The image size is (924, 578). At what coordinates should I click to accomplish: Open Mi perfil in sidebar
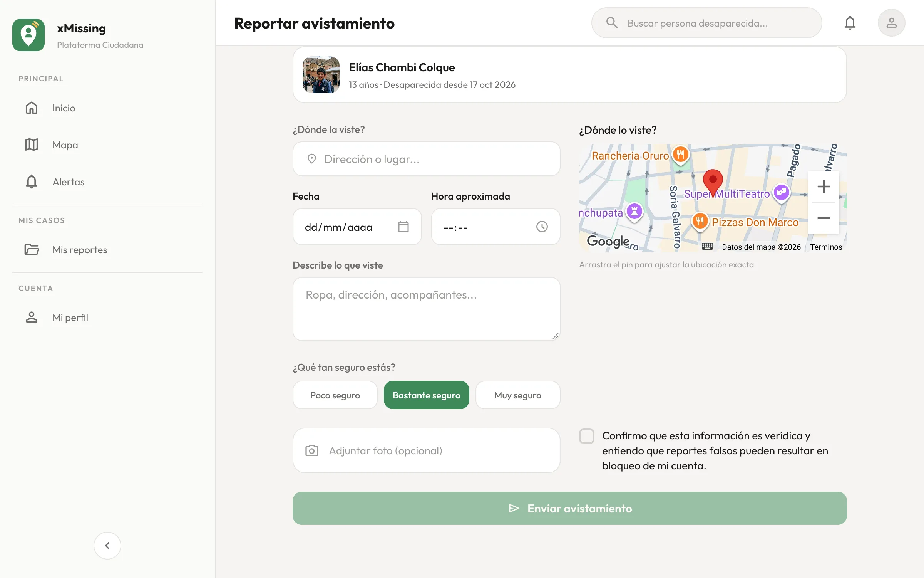pos(107,318)
